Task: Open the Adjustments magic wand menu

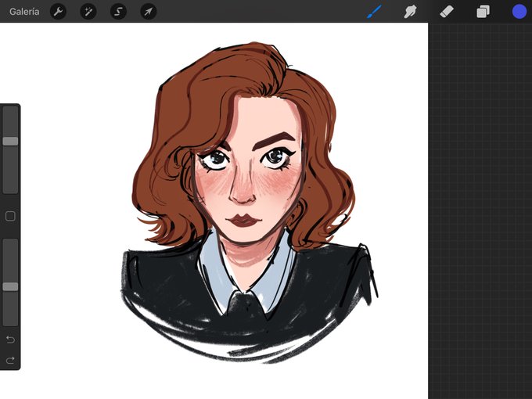Action: 88,12
